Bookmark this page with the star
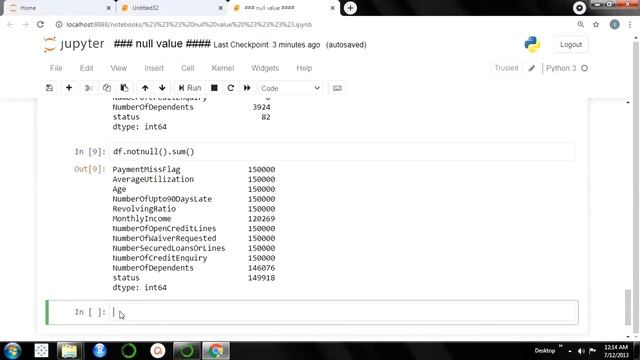The width and height of the screenshot is (640, 360). click(x=596, y=24)
